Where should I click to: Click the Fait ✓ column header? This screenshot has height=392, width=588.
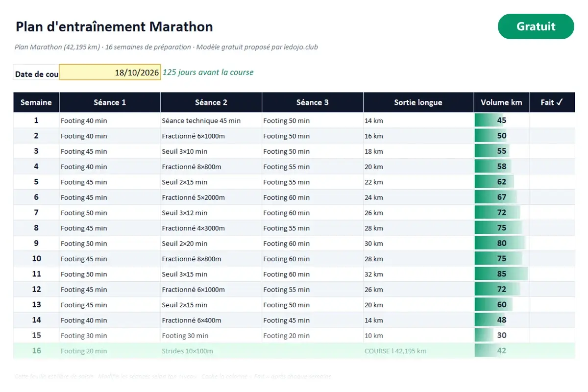point(552,102)
